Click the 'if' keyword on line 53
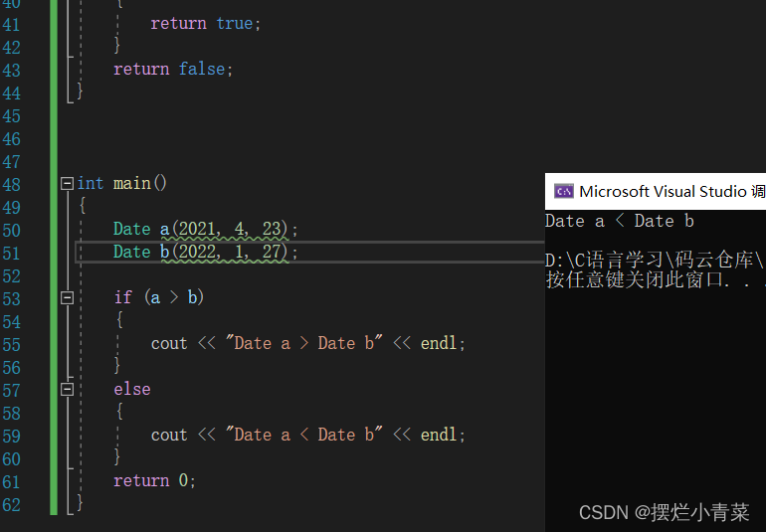This screenshot has height=532, width=766. click(123, 297)
